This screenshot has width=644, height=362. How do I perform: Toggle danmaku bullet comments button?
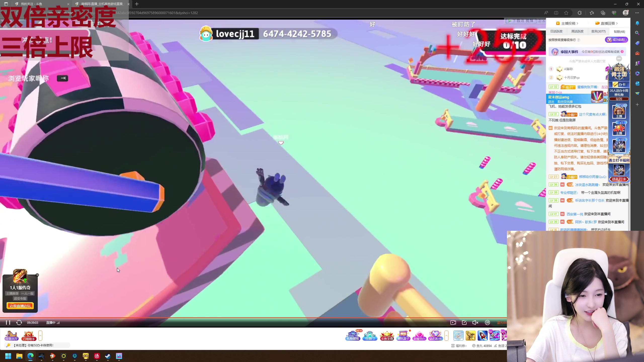click(487, 323)
